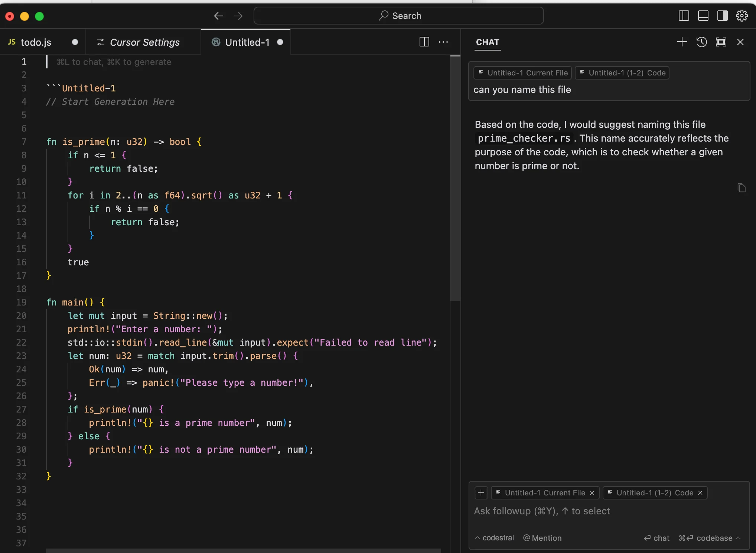Navigate back with the left arrow
The height and width of the screenshot is (553, 756).
click(218, 16)
